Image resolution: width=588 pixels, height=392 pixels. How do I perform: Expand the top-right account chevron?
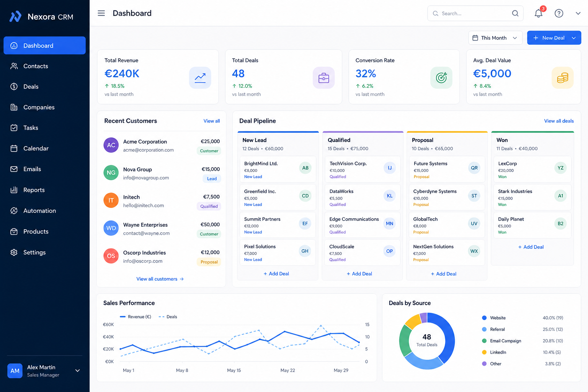point(578,13)
